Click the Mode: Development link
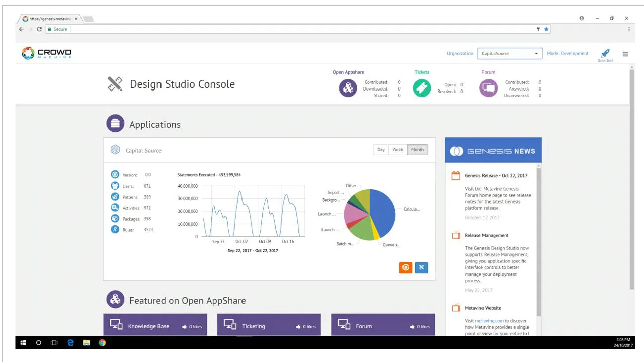Image resolution: width=644 pixels, height=362 pixels. [568, 53]
